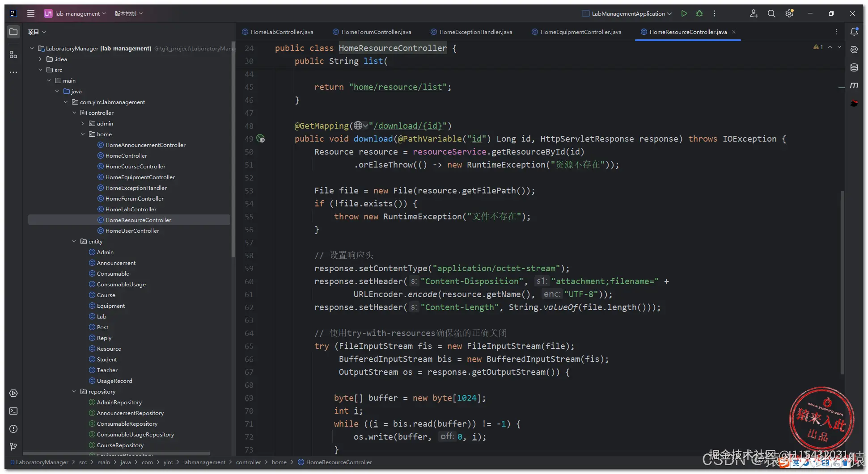
Task: Collapse the entity package tree node
Action: 74,241
